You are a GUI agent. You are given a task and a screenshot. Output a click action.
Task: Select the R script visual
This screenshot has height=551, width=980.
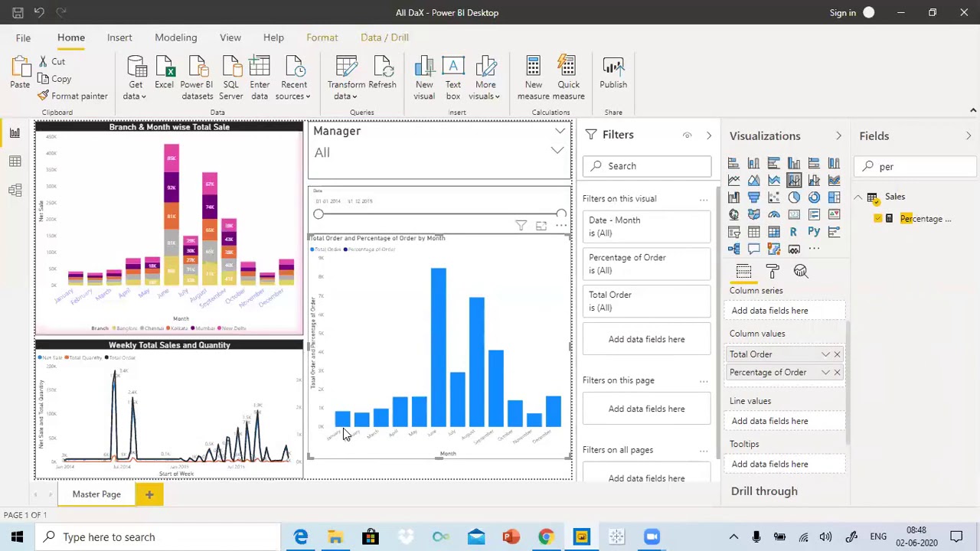(x=794, y=231)
